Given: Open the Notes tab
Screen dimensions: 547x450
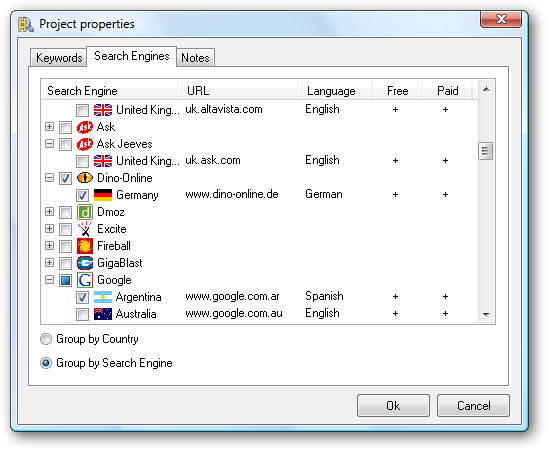Looking at the screenshot, I should (195, 58).
